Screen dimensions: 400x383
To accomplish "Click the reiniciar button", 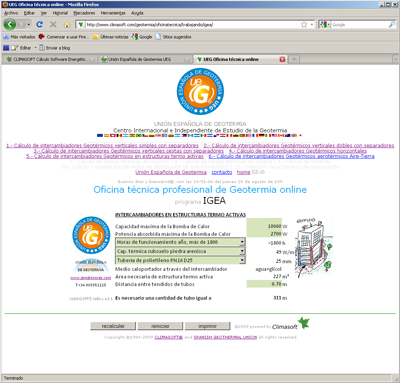I will coord(160,326).
